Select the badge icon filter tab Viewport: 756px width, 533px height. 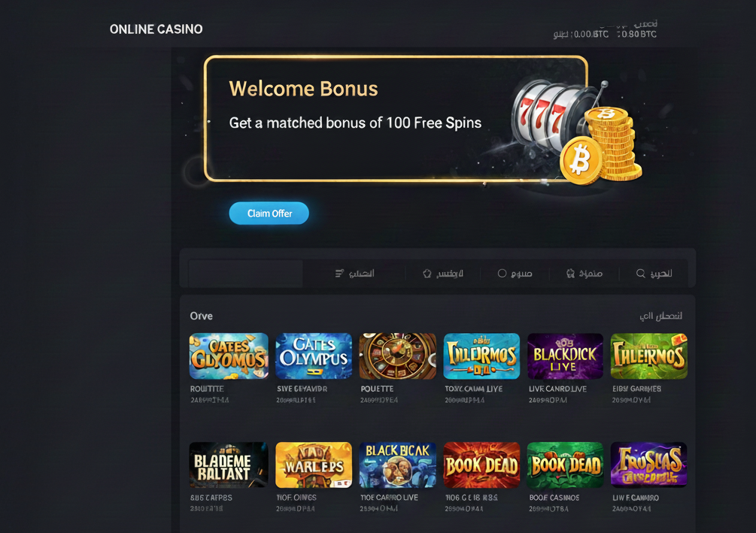click(584, 273)
